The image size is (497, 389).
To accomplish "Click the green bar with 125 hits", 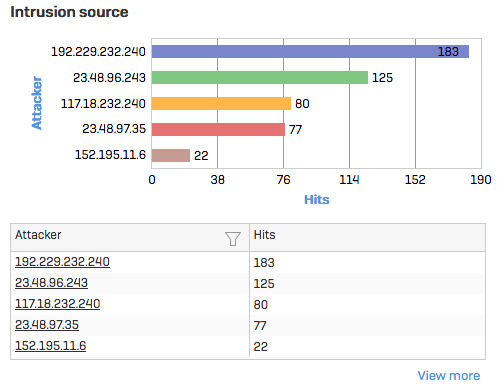I will tap(260, 77).
